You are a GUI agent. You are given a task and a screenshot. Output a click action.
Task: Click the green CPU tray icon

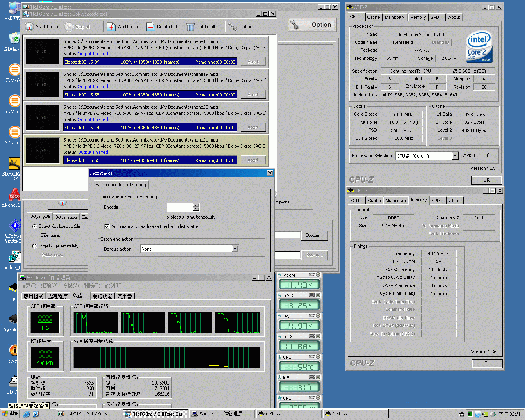click(470, 414)
